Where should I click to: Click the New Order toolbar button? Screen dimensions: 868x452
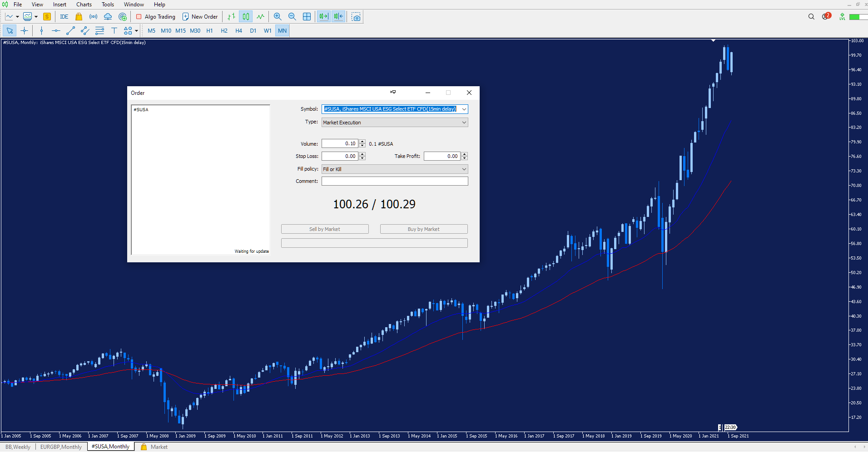pyautogui.click(x=200, y=17)
